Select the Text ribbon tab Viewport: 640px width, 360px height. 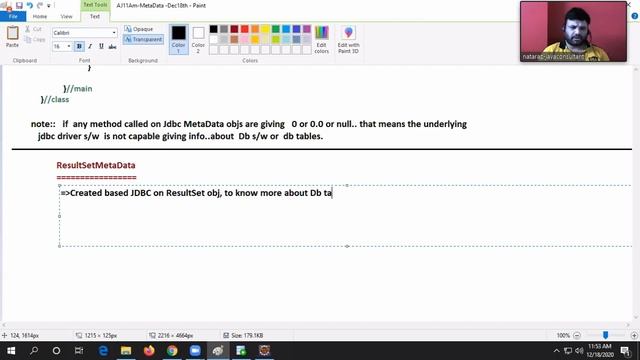coord(95,16)
